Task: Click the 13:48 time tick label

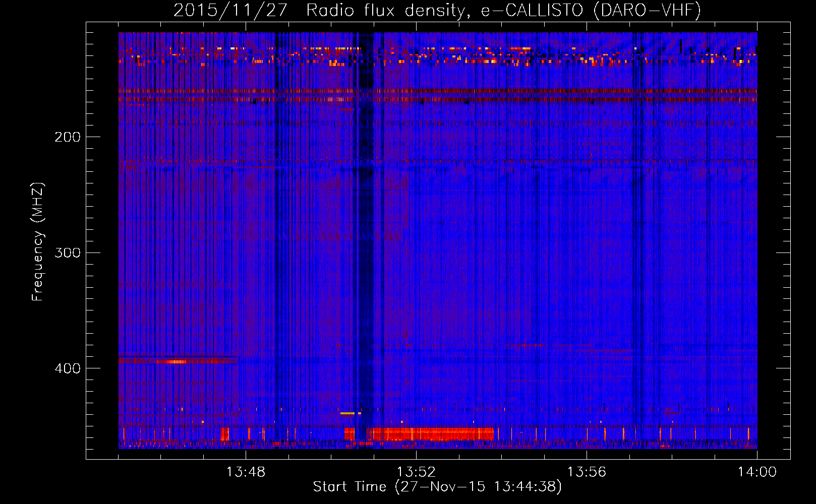Action: (246, 472)
